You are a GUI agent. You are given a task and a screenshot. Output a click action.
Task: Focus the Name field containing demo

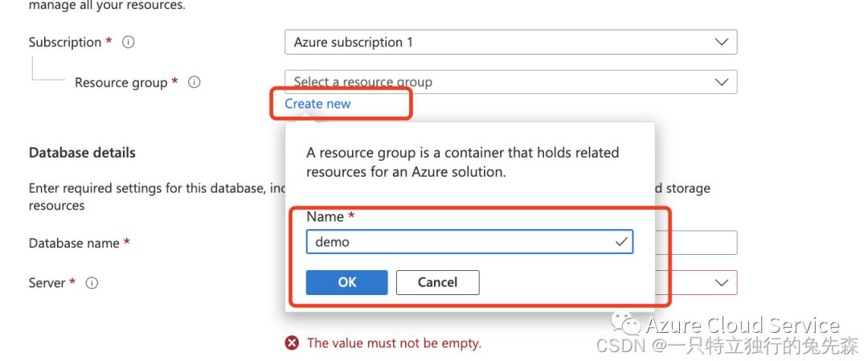click(x=458, y=241)
